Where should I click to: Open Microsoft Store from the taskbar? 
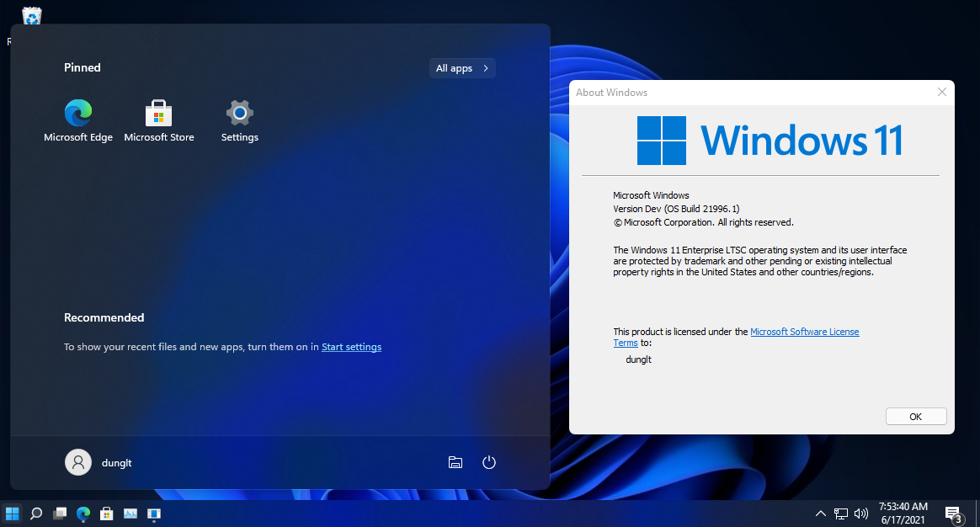[x=107, y=514]
